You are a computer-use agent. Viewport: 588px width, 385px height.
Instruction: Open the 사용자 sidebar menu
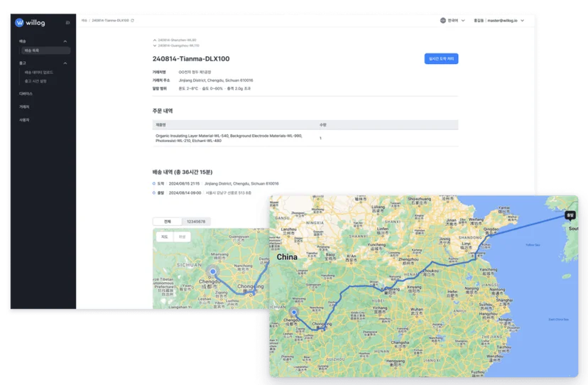click(x=24, y=120)
